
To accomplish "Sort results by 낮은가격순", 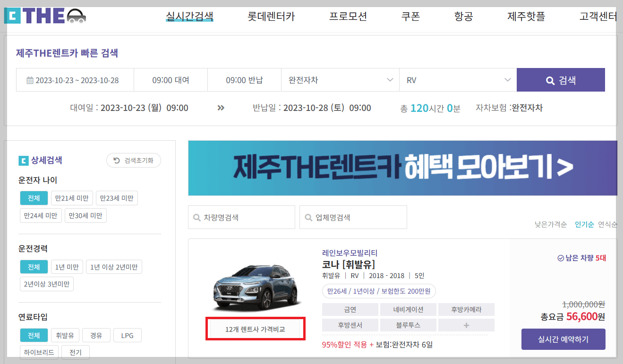I will (551, 224).
